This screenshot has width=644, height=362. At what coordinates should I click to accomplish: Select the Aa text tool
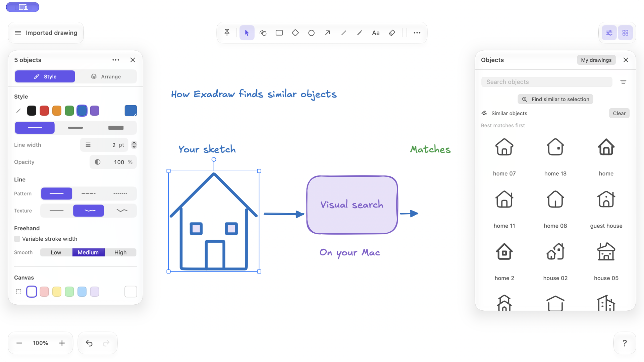(376, 33)
